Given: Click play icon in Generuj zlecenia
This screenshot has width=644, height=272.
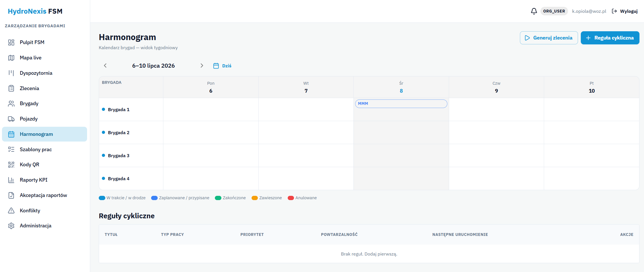Looking at the screenshot, I should pos(527,38).
